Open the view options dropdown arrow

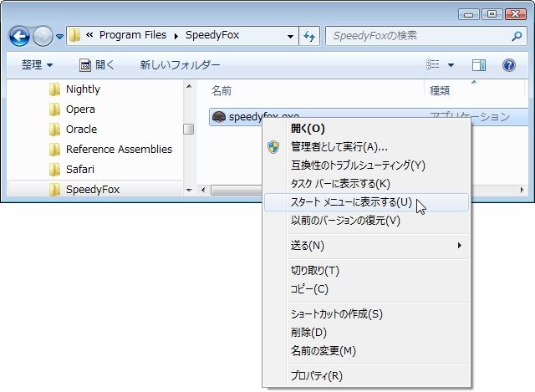click(451, 64)
